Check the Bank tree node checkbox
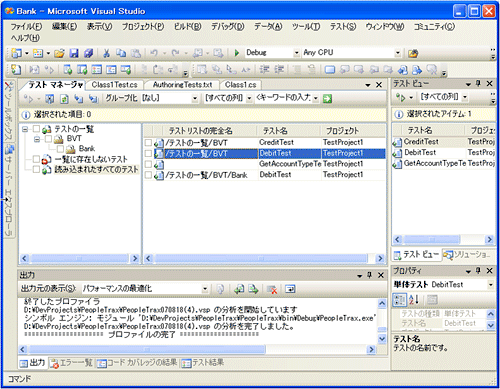The height and width of the screenshot is (389, 500). pyautogui.click(x=60, y=149)
